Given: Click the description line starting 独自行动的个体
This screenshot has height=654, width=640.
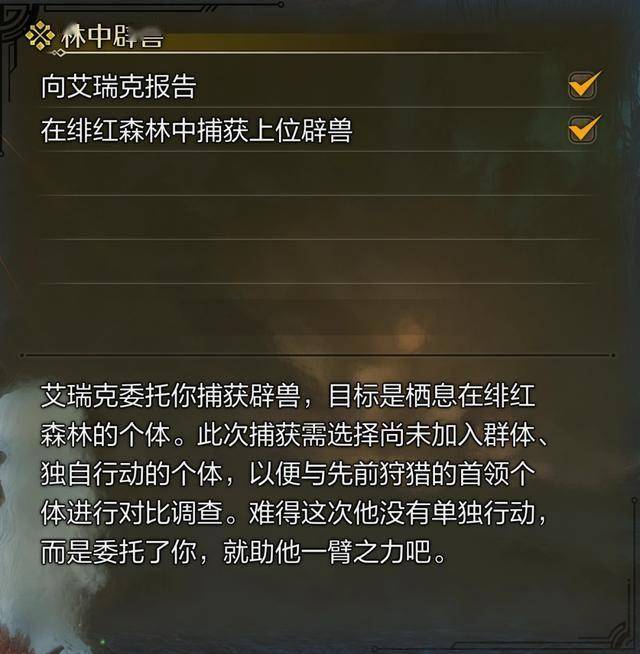Looking at the screenshot, I should (287, 474).
